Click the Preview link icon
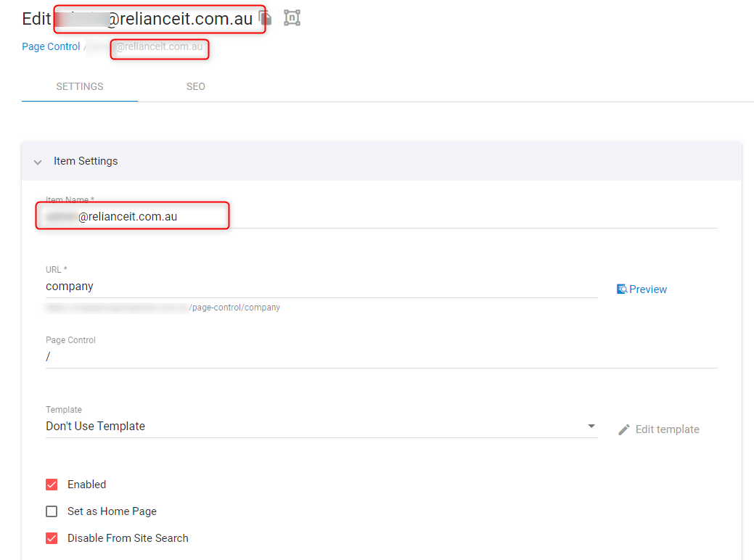 pos(622,289)
